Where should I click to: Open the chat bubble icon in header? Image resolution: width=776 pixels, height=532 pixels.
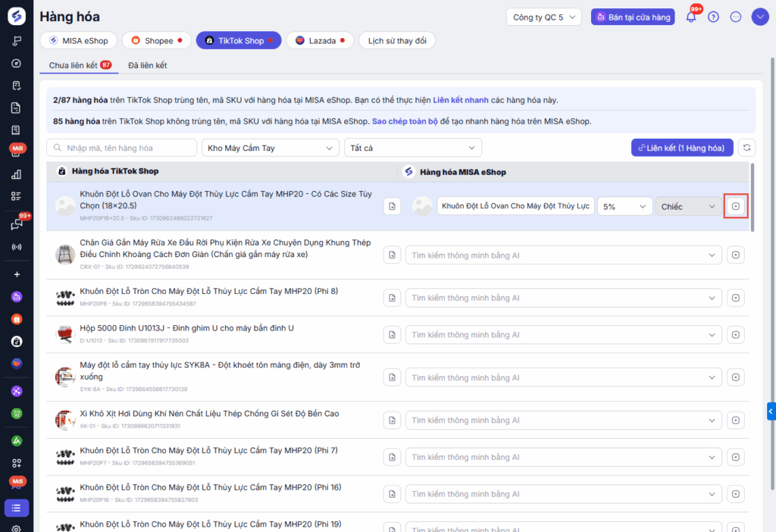click(736, 17)
